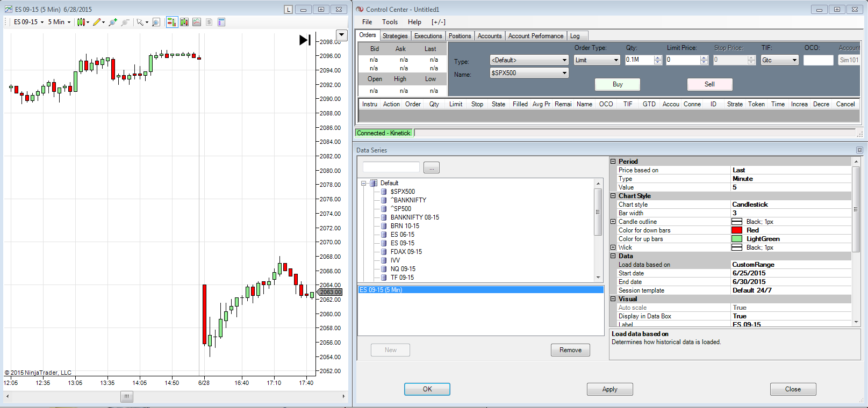Click the ellipsis instrument browse button
868x408 pixels.
pyautogui.click(x=432, y=167)
